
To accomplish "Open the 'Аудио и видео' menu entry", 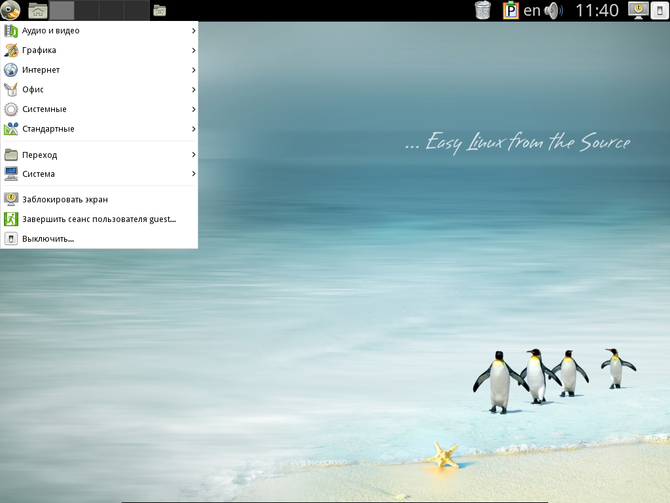I will 99,31.
